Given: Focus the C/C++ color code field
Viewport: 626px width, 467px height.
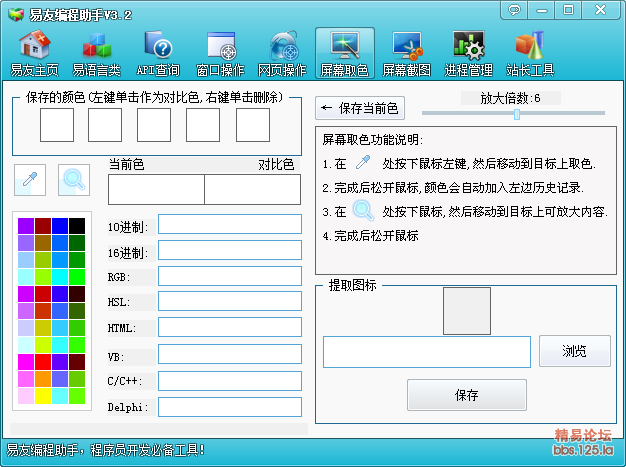Looking at the screenshot, I should [230, 381].
